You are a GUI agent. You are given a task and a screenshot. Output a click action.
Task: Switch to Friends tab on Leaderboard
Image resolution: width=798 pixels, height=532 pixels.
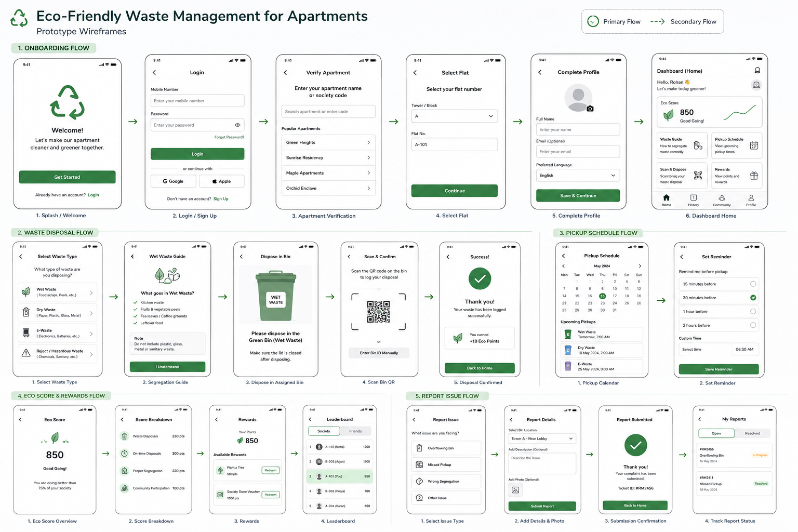(355, 431)
